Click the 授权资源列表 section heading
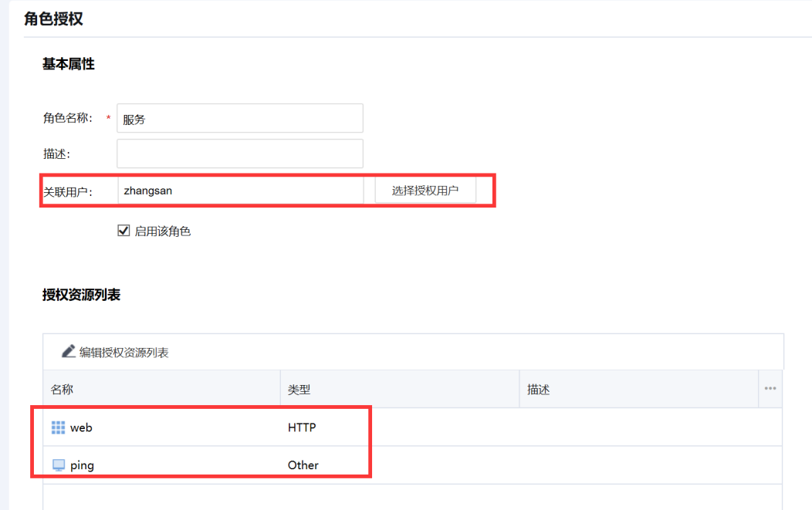The height and width of the screenshot is (510, 812). pos(81,295)
